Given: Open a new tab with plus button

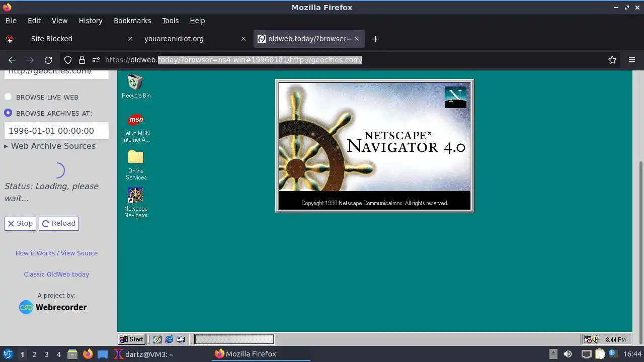Looking at the screenshot, I should pos(375,39).
